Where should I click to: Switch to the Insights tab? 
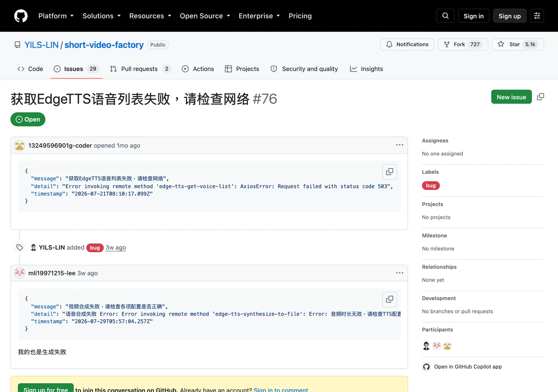[367, 69]
